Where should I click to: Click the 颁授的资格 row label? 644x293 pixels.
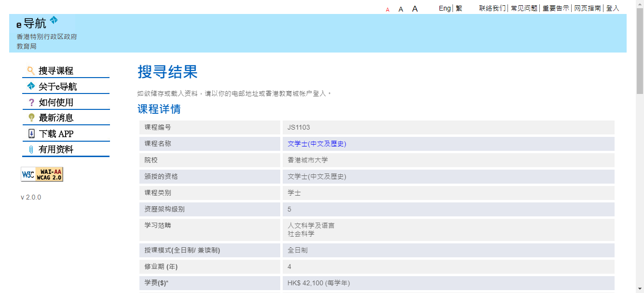pos(161,176)
